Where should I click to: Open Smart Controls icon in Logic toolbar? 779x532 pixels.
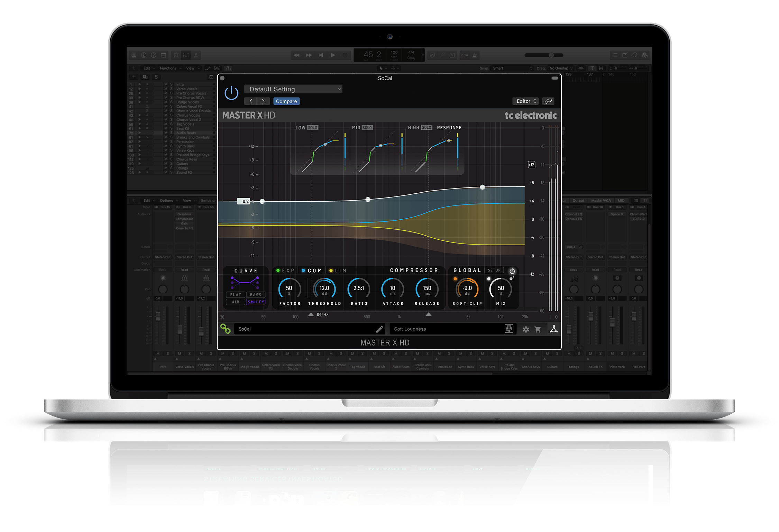pyautogui.click(x=176, y=55)
